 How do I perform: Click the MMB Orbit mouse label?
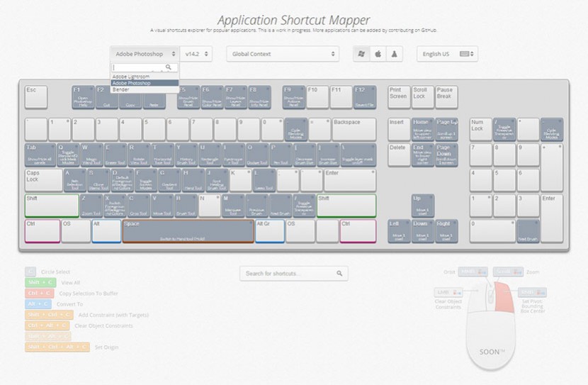(473, 272)
